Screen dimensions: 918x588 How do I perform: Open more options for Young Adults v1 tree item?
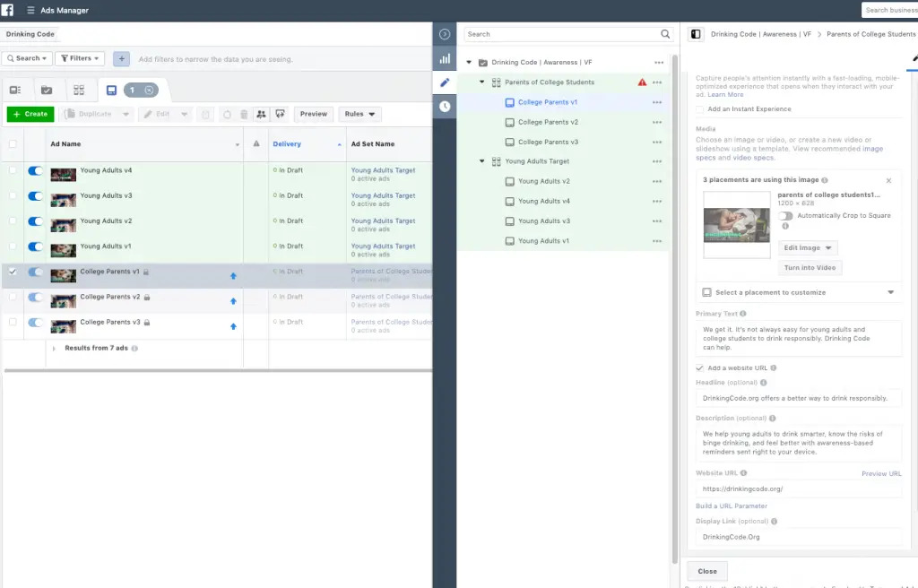[x=657, y=241]
